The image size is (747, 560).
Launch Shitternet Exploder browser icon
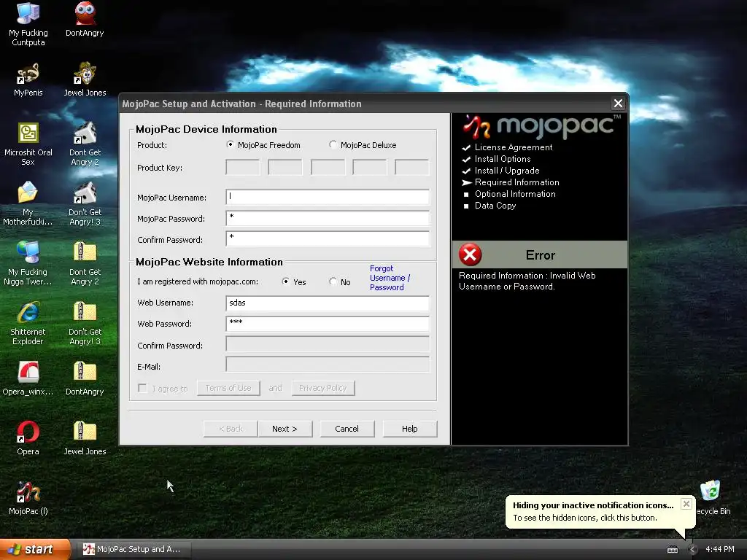28,322
